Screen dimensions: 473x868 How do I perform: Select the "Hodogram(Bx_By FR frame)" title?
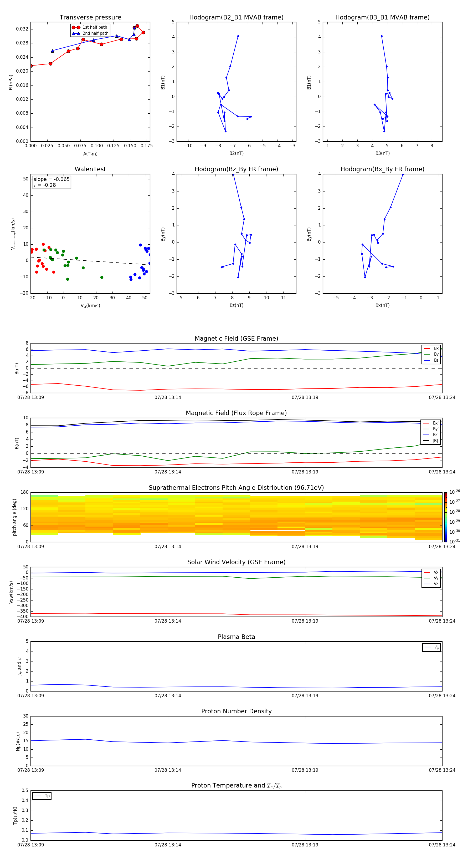click(x=382, y=169)
